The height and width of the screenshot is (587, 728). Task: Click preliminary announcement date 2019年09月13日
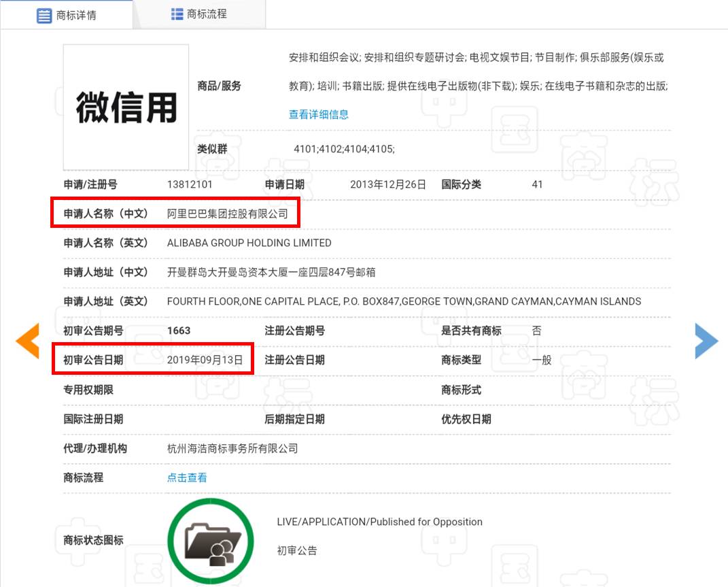coord(205,360)
